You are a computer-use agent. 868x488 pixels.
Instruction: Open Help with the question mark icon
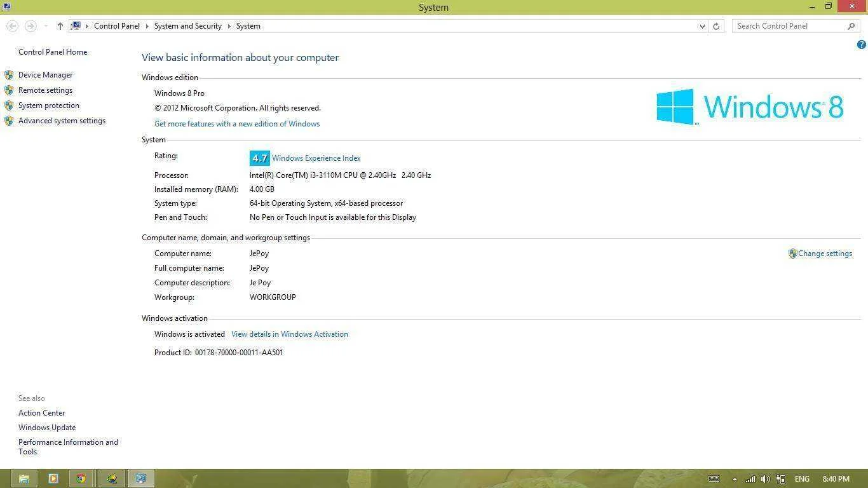click(x=862, y=44)
